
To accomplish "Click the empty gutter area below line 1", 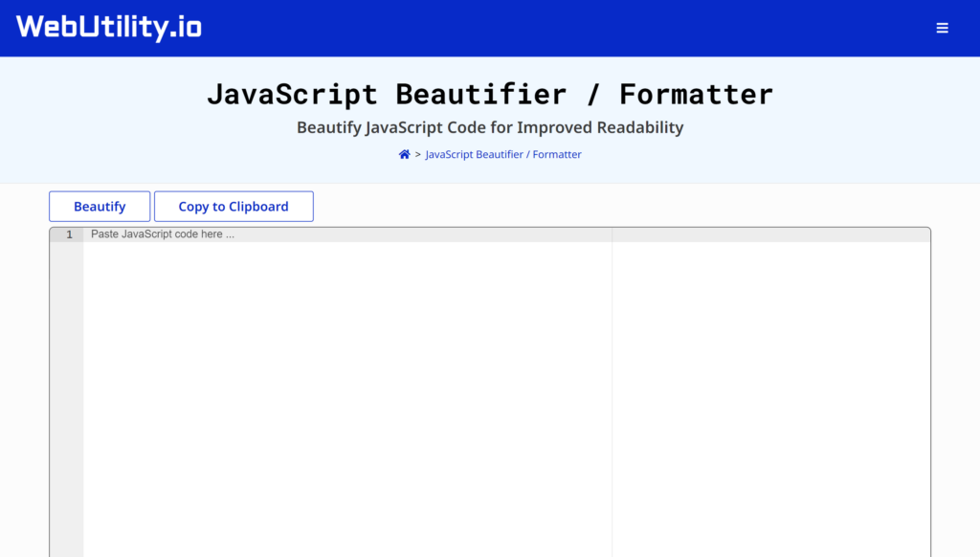I will click(x=66, y=400).
